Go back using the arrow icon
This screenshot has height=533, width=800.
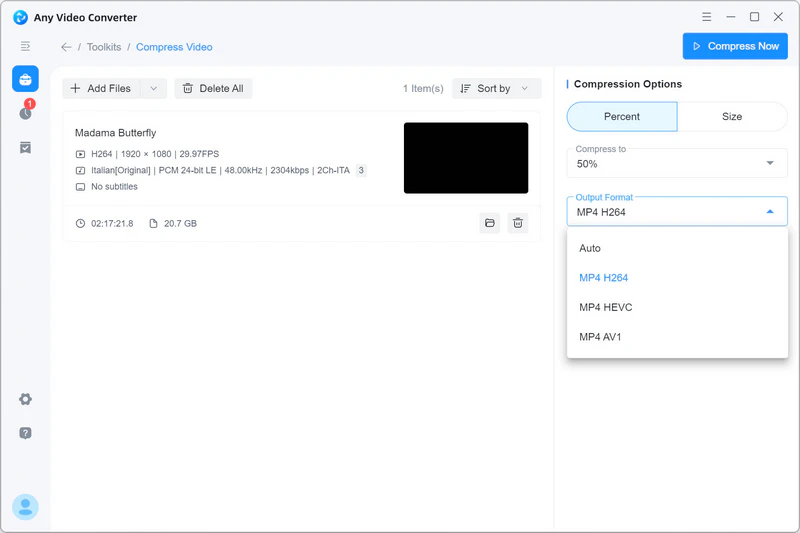(x=66, y=47)
